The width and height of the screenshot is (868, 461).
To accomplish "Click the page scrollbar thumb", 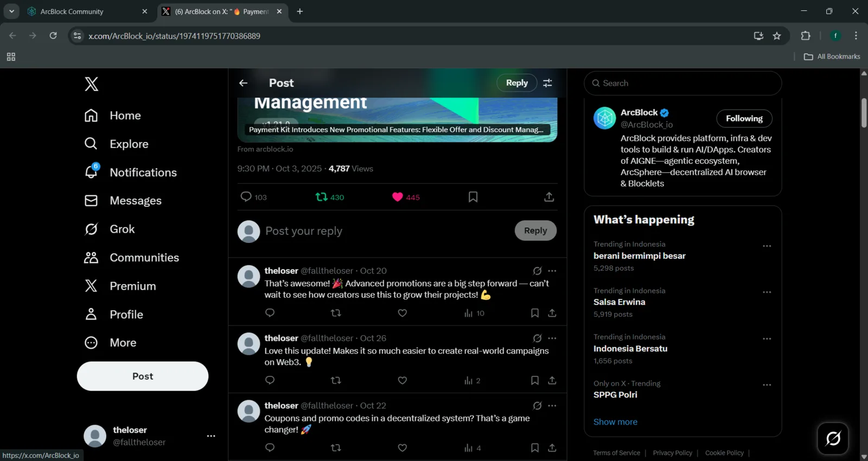I will pyautogui.click(x=864, y=113).
